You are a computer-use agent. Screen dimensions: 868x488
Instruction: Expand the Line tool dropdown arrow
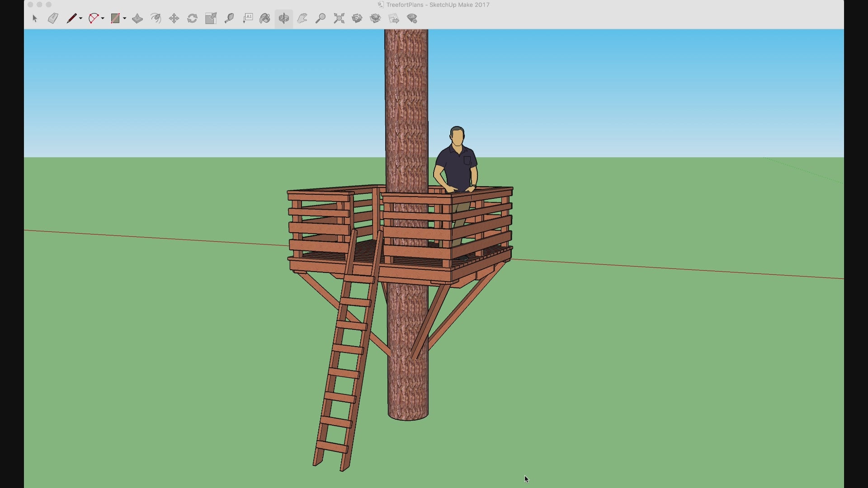click(81, 19)
